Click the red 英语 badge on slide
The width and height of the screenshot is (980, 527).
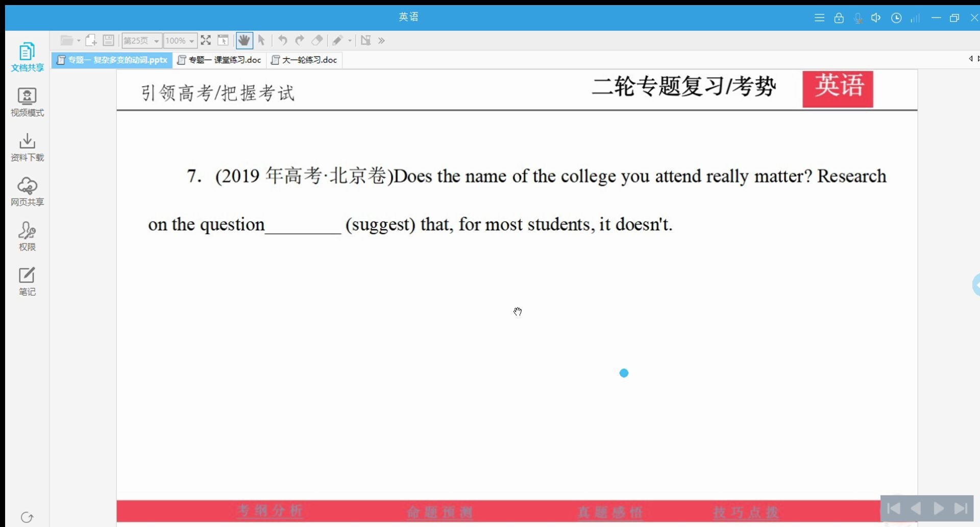point(838,89)
